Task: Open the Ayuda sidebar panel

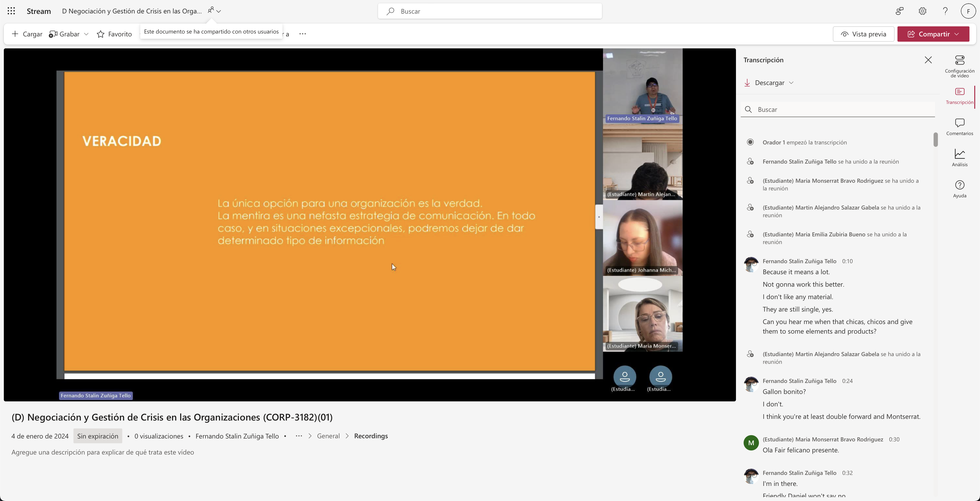Action: click(x=959, y=189)
